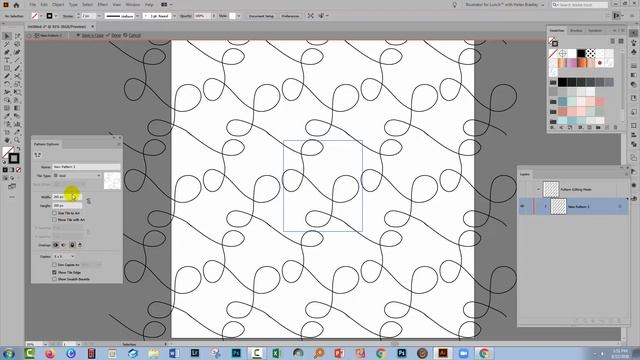Viewport: 640px width, 360px height.
Task: Select the Zoom tool
Action: pos(17,140)
